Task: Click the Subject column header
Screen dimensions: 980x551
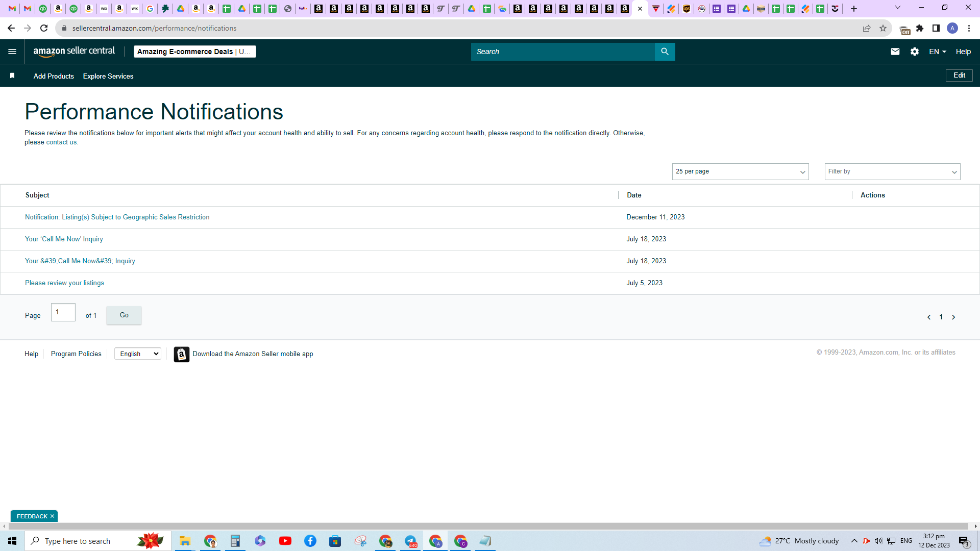Action: click(x=37, y=195)
